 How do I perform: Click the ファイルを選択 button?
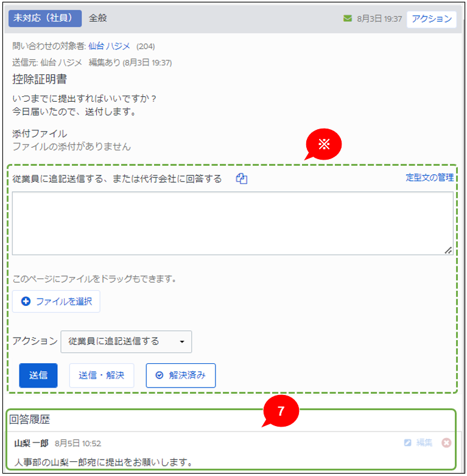pyautogui.click(x=56, y=302)
